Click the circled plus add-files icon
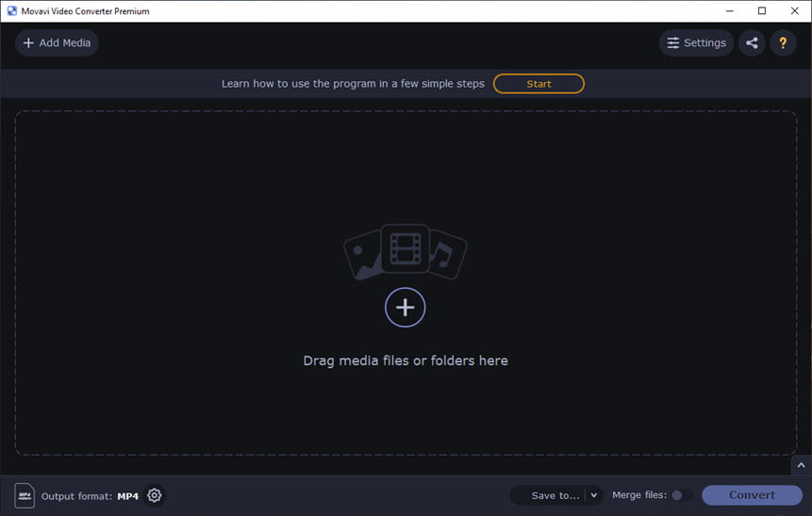 (405, 308)
